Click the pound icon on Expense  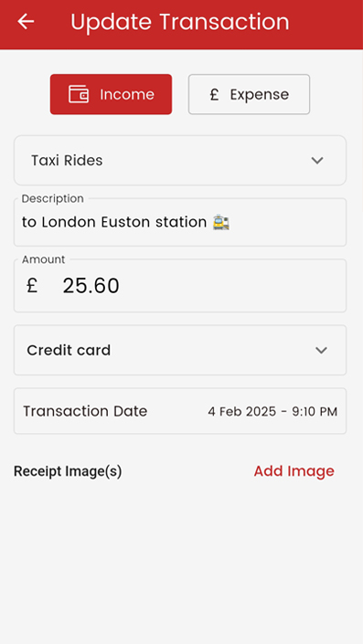tap(214, 94)
